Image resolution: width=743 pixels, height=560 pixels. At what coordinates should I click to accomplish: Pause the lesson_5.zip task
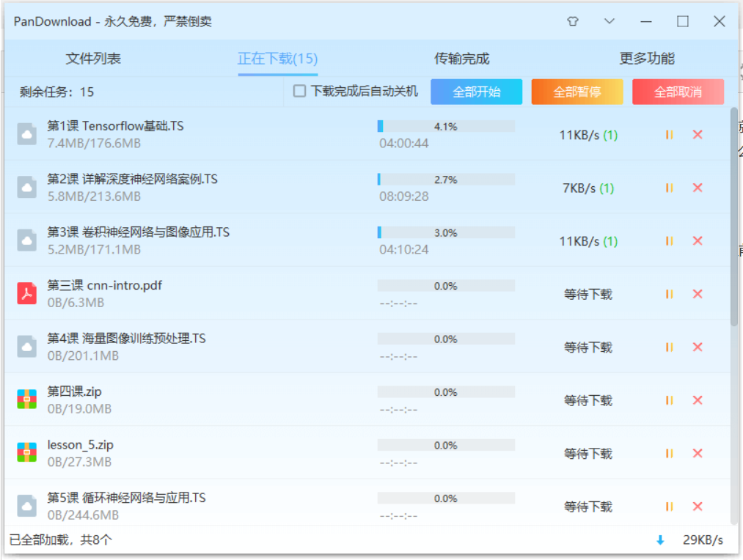[669, 454]
